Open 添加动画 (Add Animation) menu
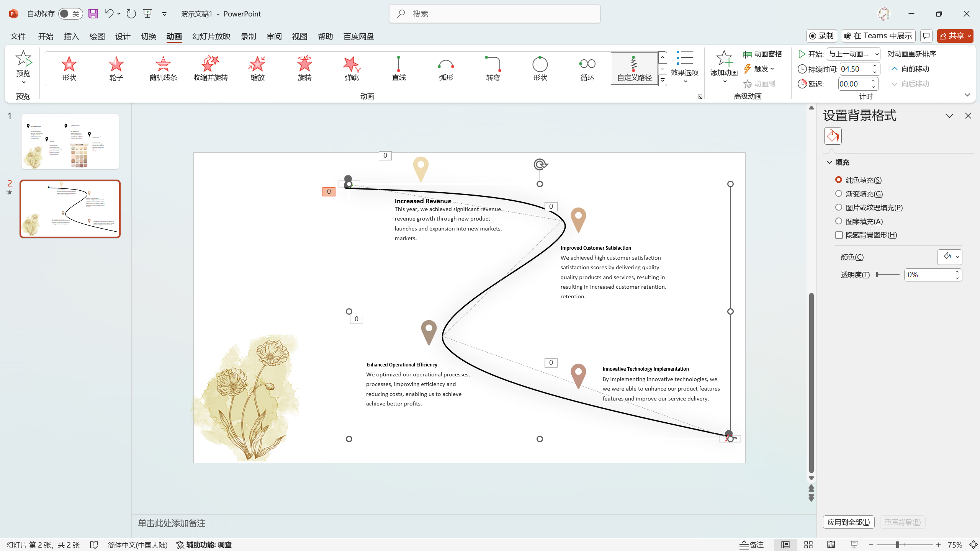This screenshot has width=980, height=551. pos(724,67)
